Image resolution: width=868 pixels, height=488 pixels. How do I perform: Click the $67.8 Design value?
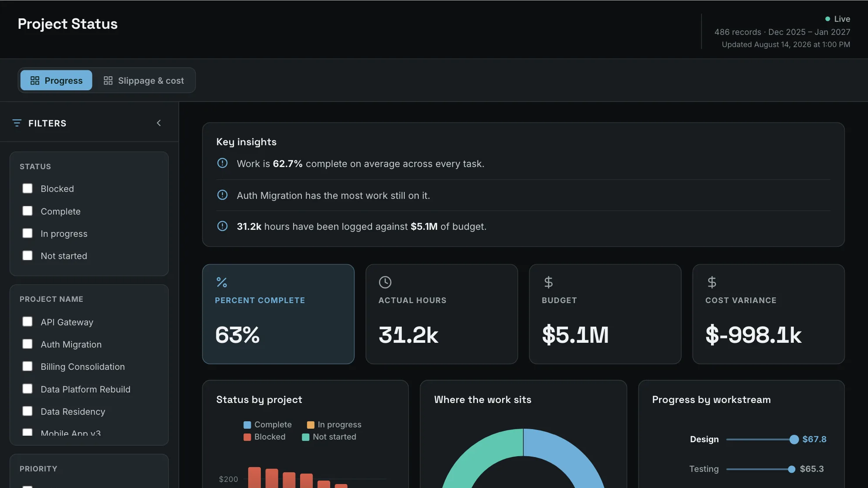click(814, 439)
